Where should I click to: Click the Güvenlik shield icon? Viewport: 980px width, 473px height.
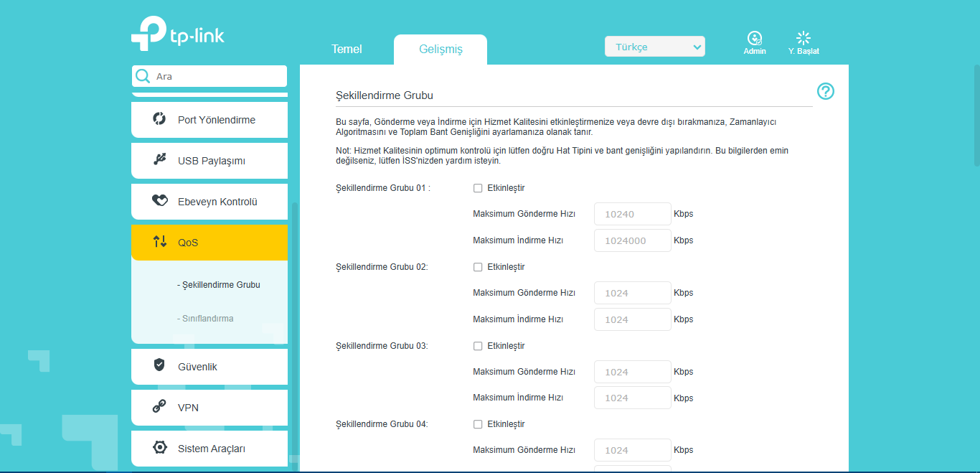tap(160, 365)
